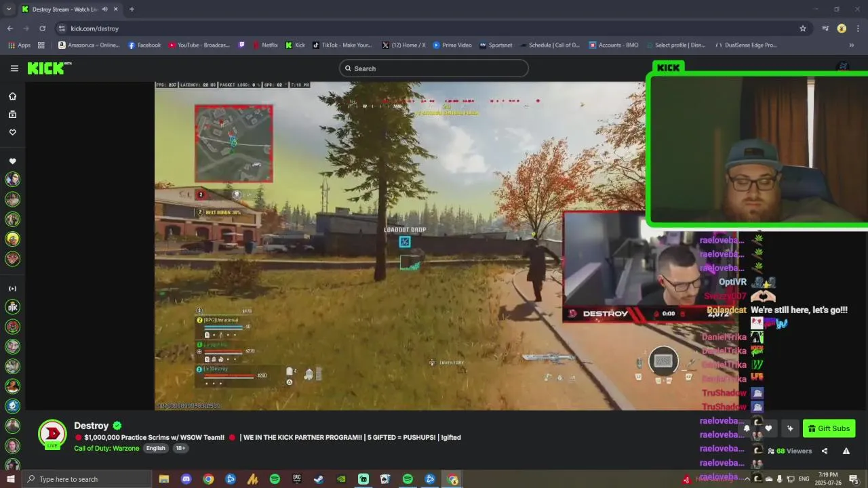Open the YouTube Broadcast bookmark
This screenshot has width=868, height=488.
pos(199,45)
